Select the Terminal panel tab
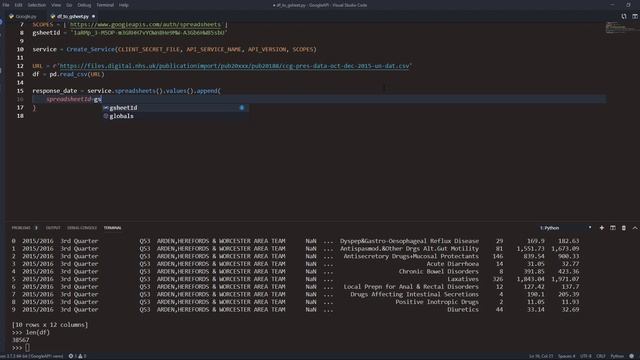Screen dimensions: 640x360 point(112,228)
